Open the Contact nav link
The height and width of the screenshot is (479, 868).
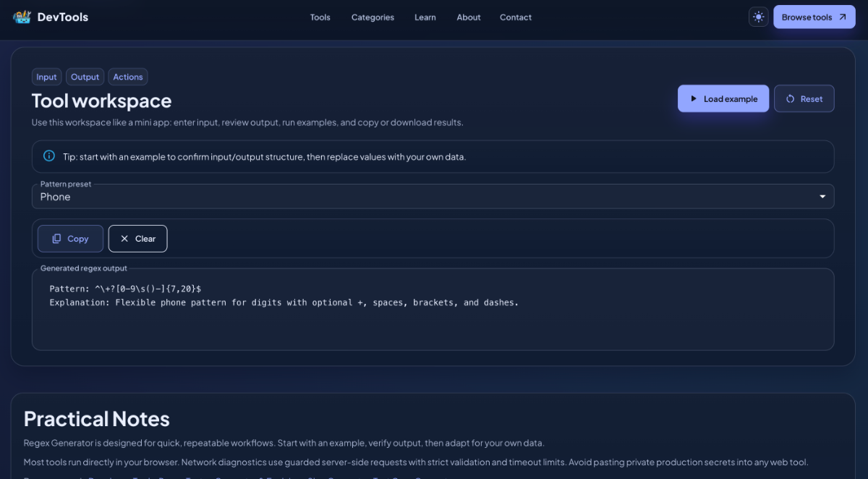pyautogui.click(x=516, y=17)
